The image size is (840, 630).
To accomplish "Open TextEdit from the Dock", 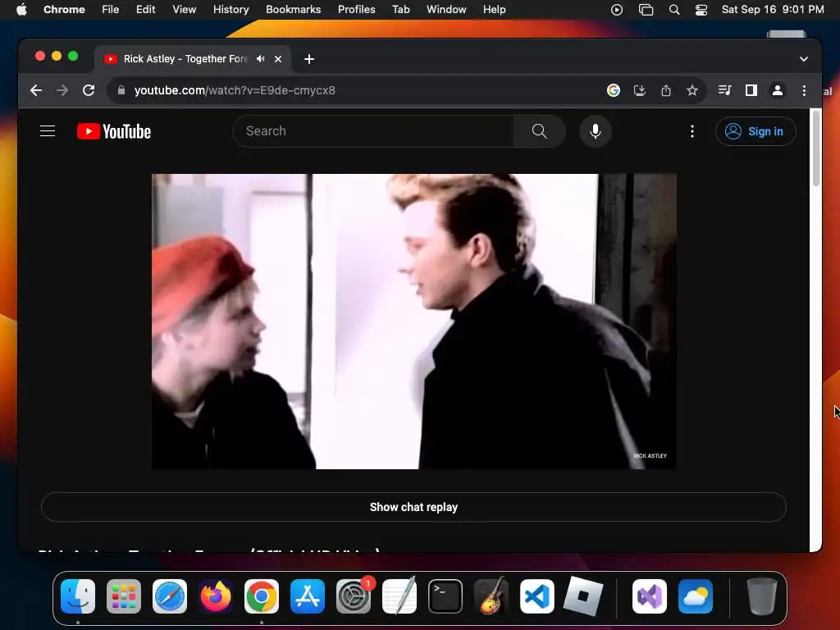I will point(399,596).
